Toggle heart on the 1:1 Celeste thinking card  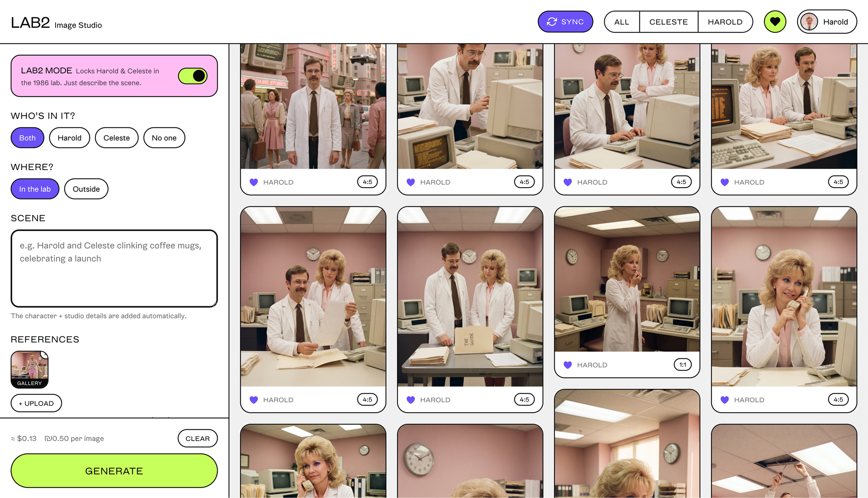pos(568,365)
